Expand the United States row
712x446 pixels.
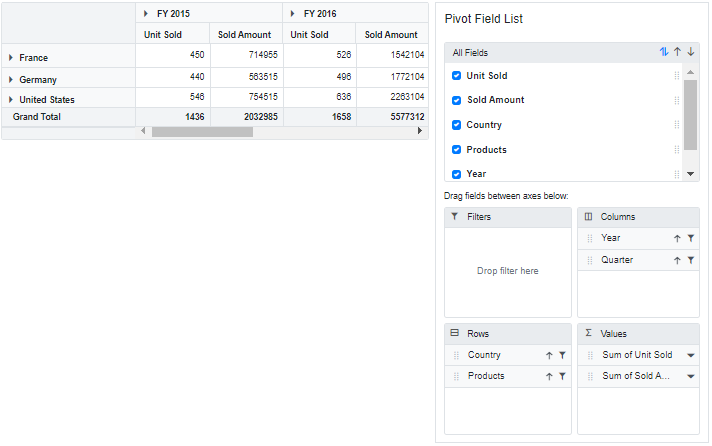click(x=11, y=99)
